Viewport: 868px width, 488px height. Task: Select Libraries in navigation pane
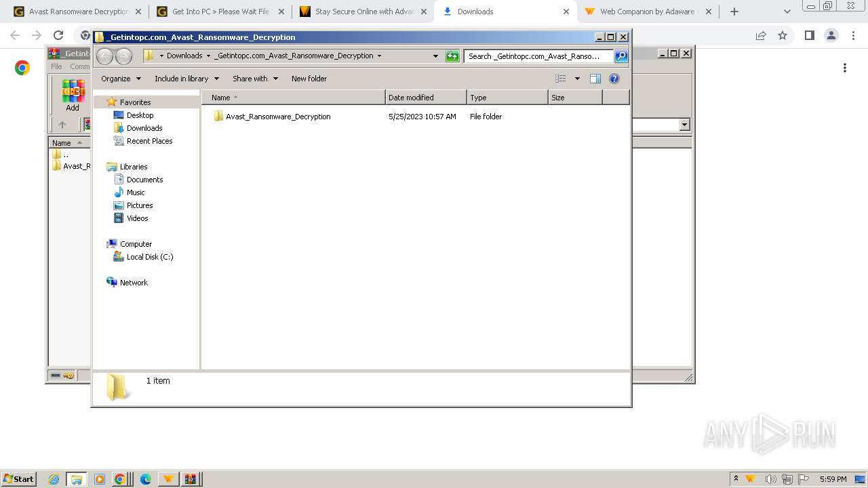pos(134,167)
